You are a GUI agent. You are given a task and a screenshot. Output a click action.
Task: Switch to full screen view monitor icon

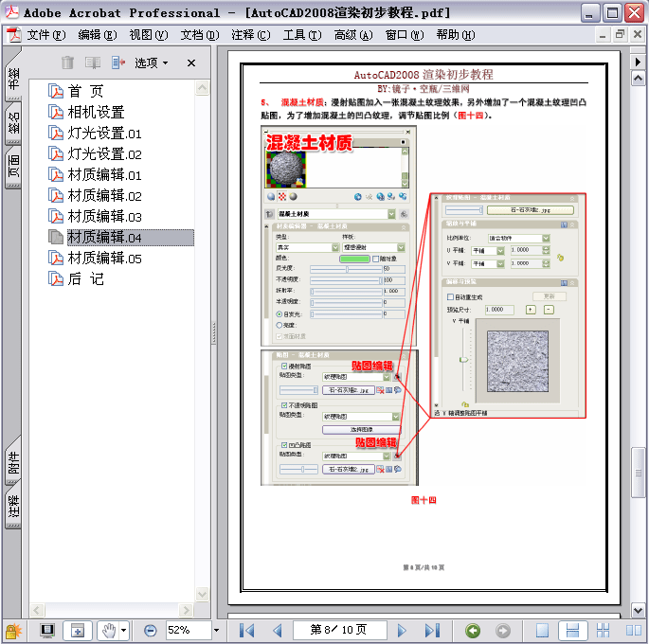coord(47,631)
